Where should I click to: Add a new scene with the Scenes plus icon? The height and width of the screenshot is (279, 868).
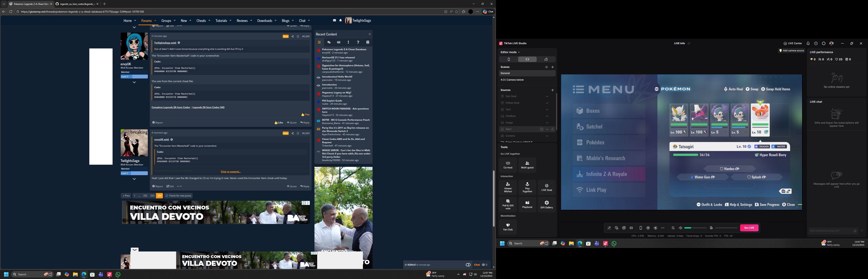553,67
